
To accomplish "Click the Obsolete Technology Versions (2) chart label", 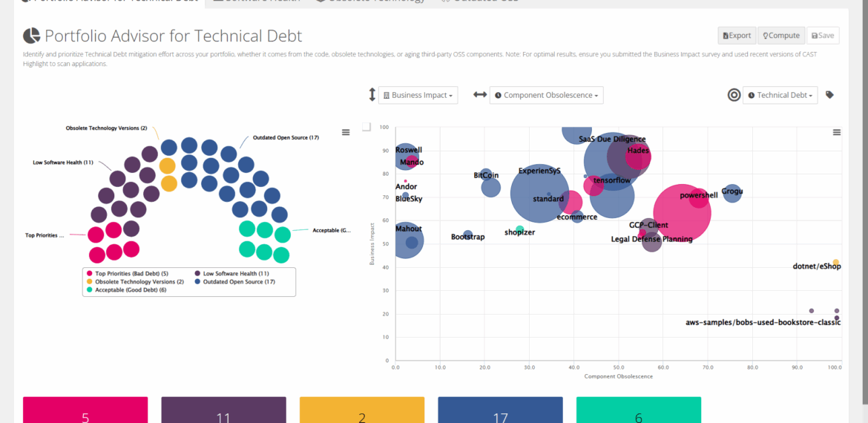I will click(x=106, y=128).
